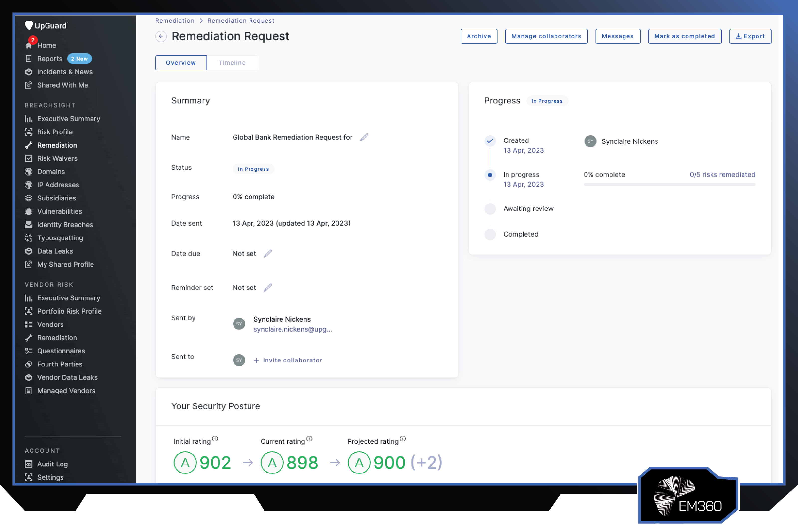Open Managed Vendors in sidebar

pos(66,390)
